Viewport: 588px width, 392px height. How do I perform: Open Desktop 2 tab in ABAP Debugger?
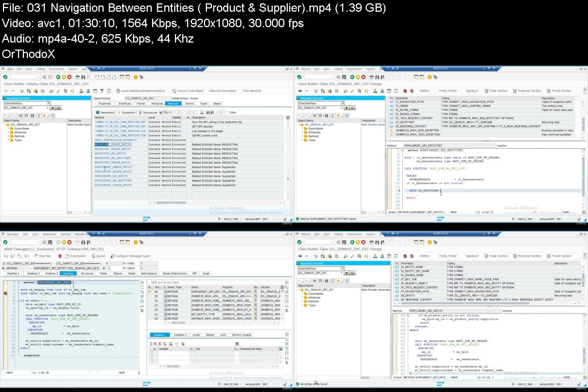33,273
